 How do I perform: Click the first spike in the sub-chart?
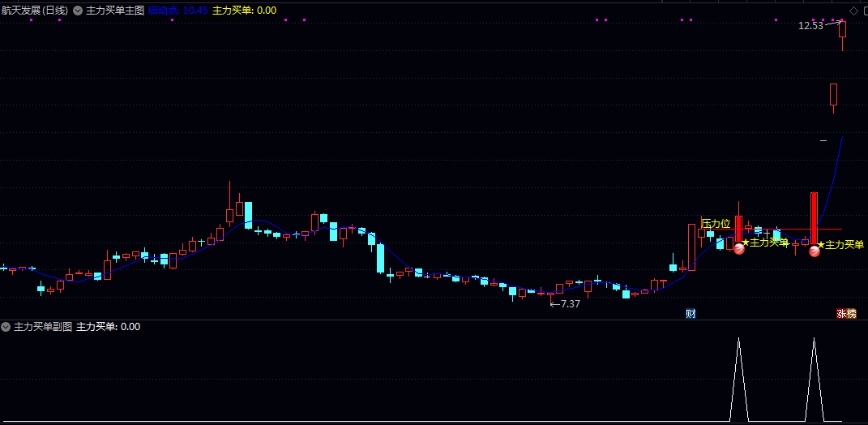click(738, 380)
